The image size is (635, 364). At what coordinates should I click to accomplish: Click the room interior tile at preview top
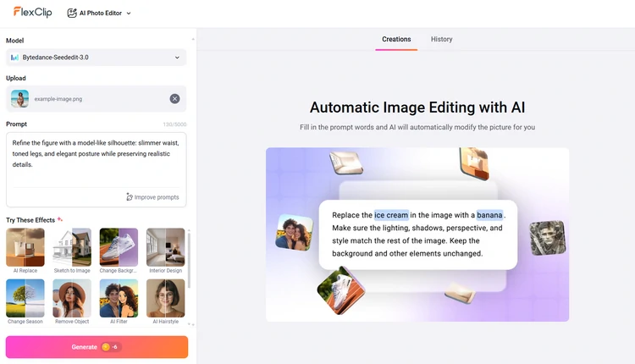pyautogui.click(x=346, y=163)
